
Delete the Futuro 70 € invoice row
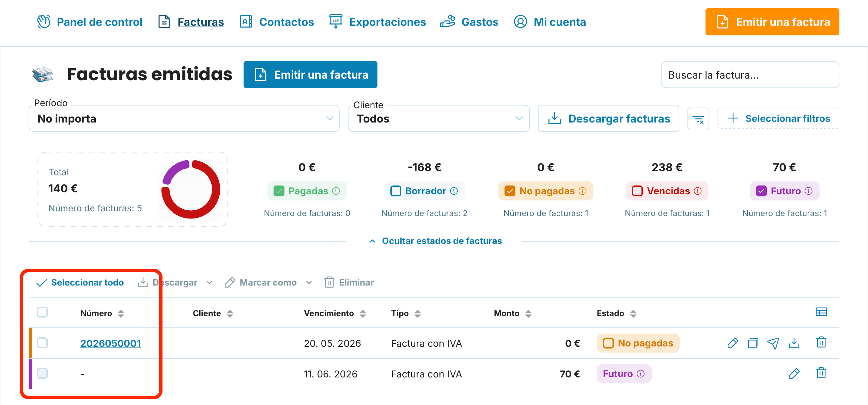[x=821, y=373]
